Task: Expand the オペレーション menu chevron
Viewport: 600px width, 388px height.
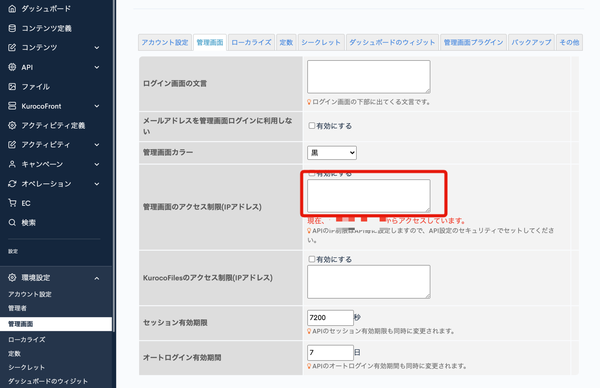Action: (x=97, y=184)
